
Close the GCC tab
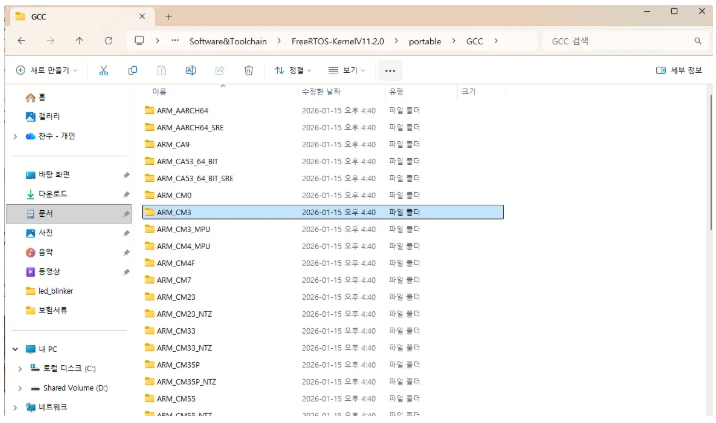click(142, 16)
